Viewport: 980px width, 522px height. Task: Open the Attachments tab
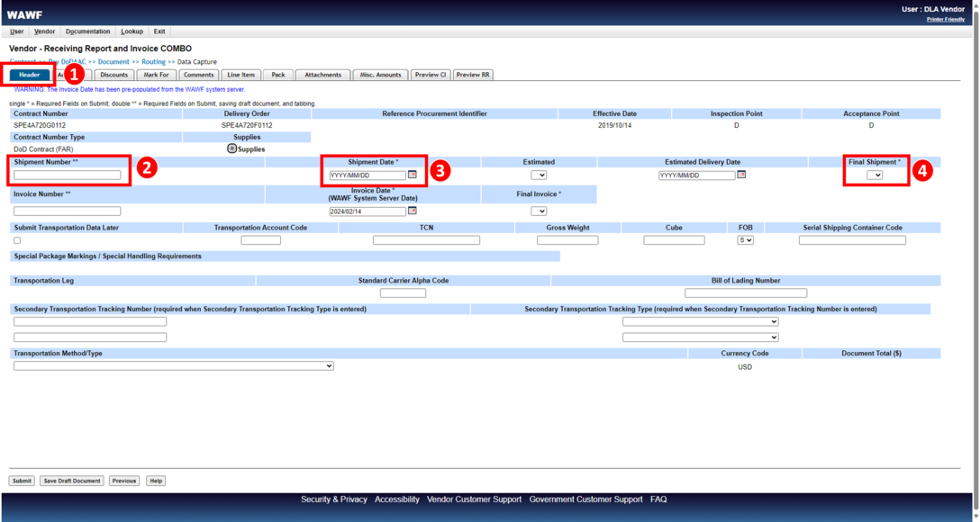[322, 75]
